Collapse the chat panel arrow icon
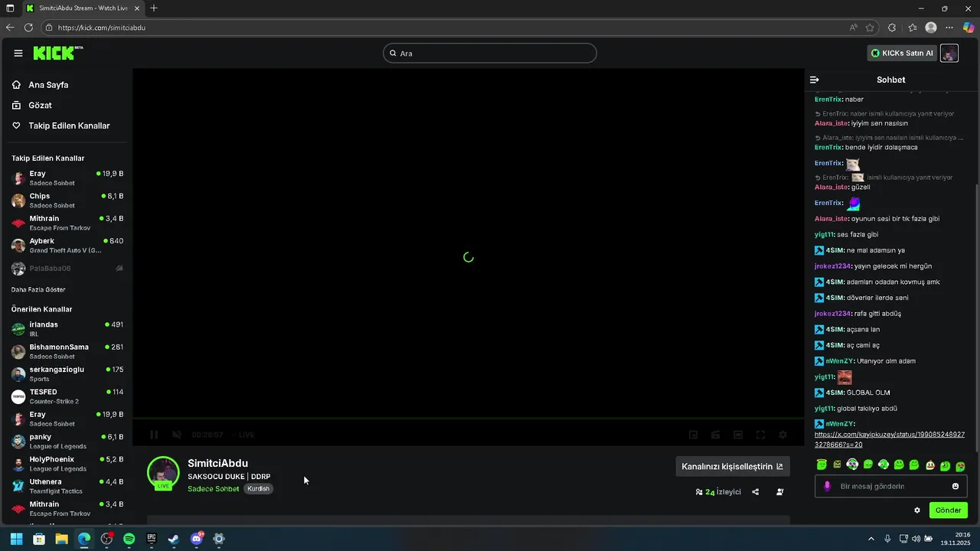This screenshot has width=980, height=551. pyautogui.click(x=815, y=80)
